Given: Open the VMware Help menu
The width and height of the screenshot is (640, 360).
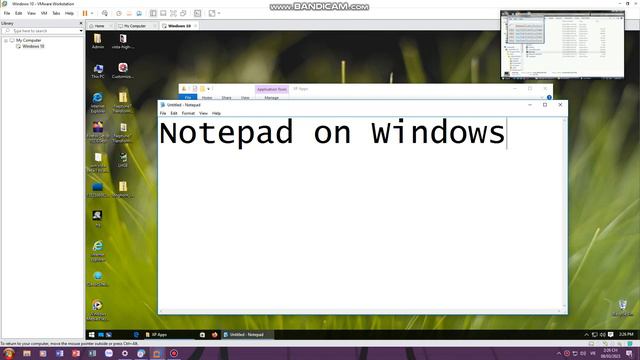Looking at the screenshot, I should point(69,13).
